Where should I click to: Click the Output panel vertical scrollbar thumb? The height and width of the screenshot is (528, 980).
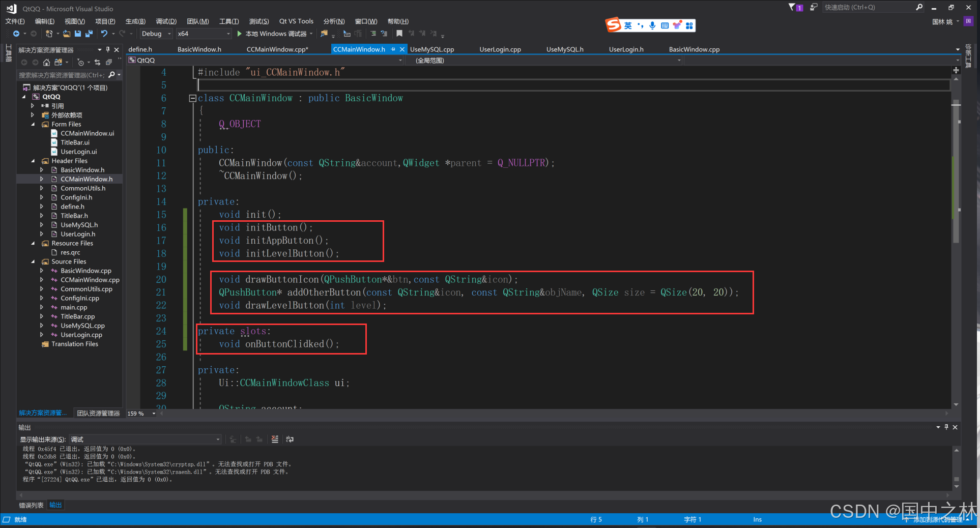957,479
